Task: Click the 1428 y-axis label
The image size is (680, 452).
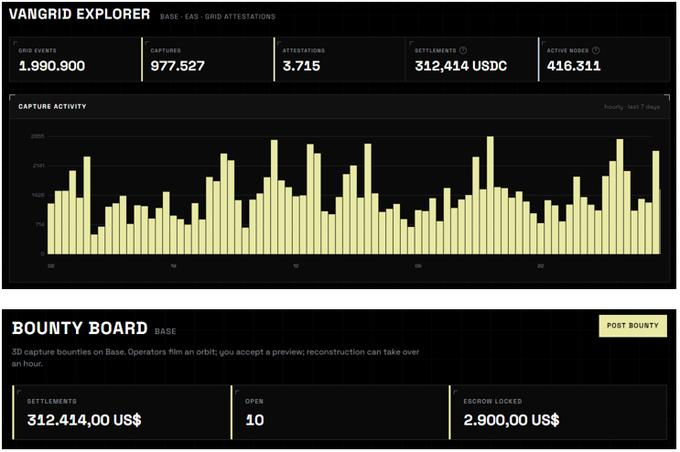Action: pos(38,195)
